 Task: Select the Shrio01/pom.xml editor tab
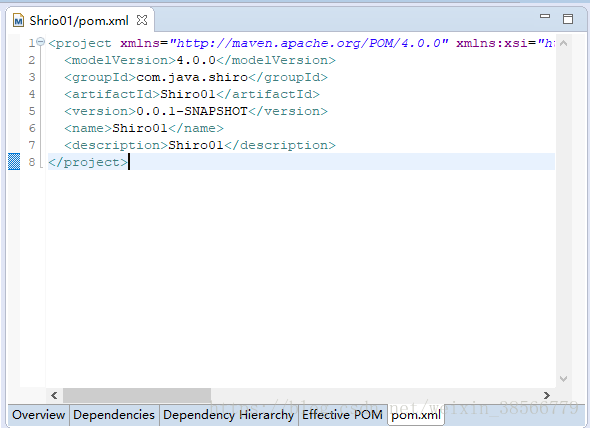[80, 20]
